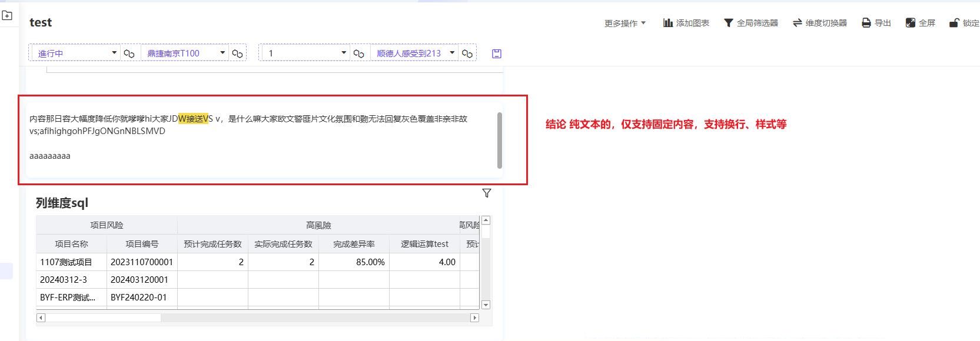Click the link icon after 鼎捷南京T100 dropdown
This screenshot has height=341, width=980.
coord(237,54)
